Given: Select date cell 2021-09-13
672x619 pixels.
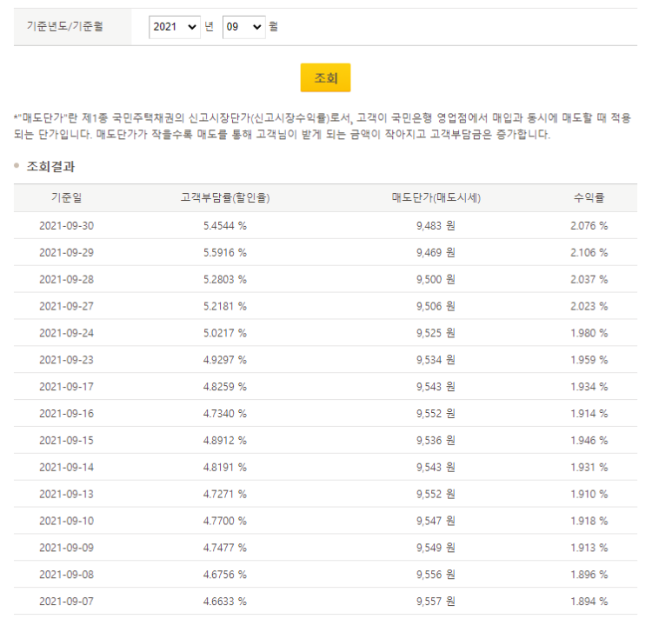Looking at the screenshot, I should [x=66, y=495].
